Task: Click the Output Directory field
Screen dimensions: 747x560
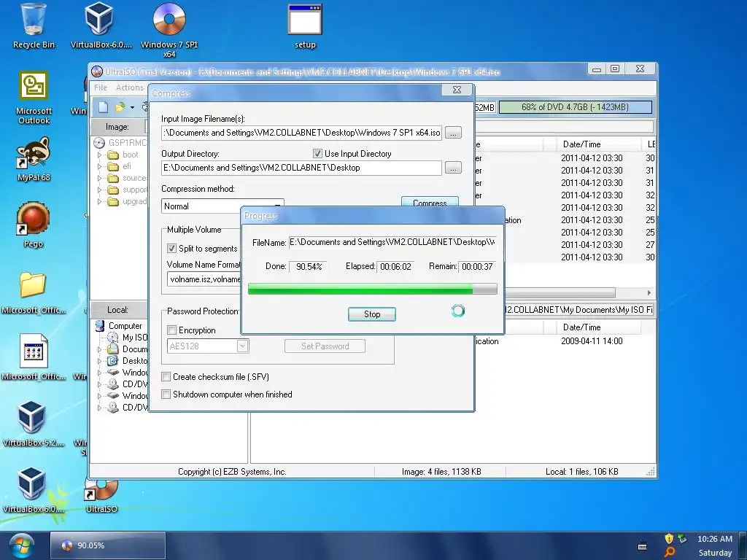Action: [x=301, y=168]
